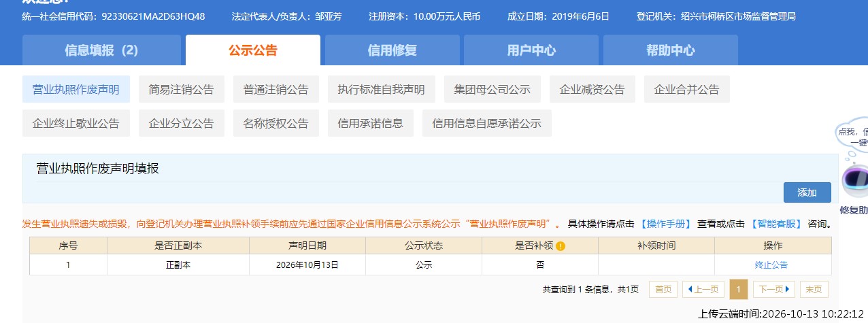
Task: Click the robot assistant mascot icon
Action: pyautogui.click(x=854, y=180)
